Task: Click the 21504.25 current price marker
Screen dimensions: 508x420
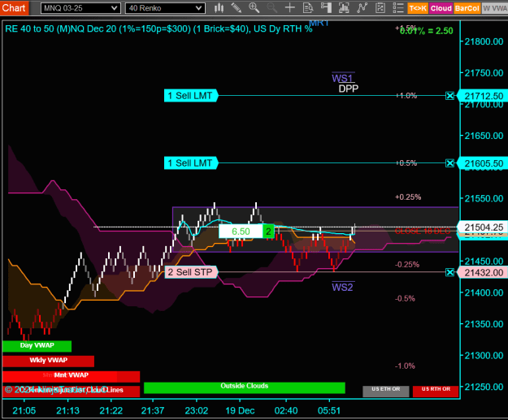Action: (484, 227)
